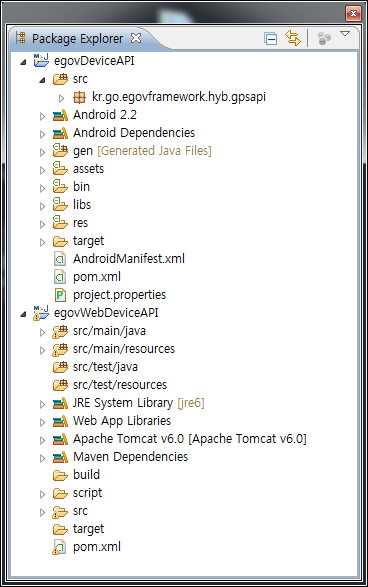Expand kr.go.egovframework.hyb.gpsapi package
Viewport: 368px width, 587px height.
[61, 98]
